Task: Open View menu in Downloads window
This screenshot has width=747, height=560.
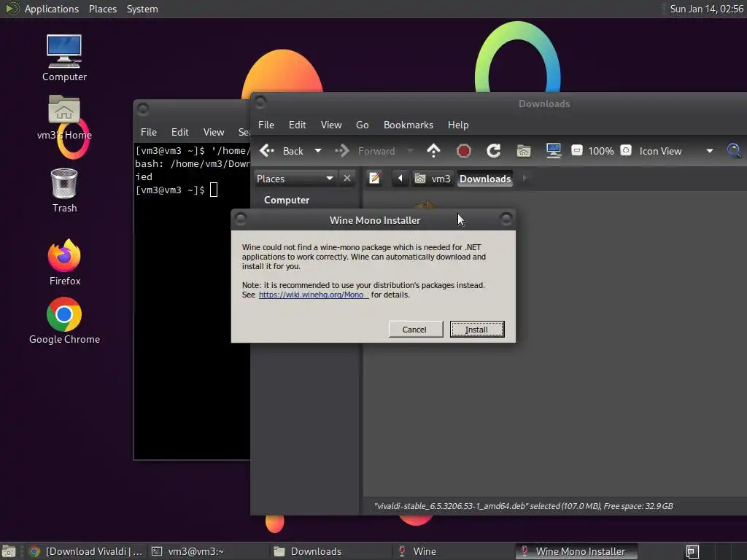Action: point(331,125)
